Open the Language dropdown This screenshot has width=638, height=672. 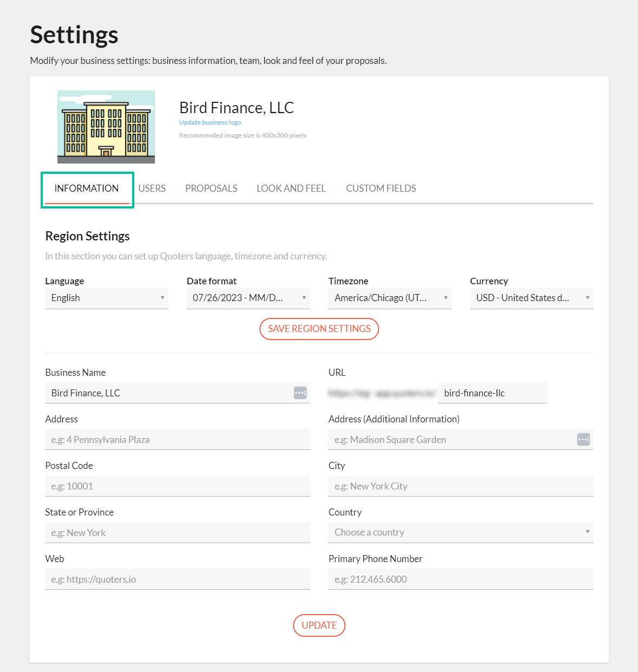pyautogui.click(x=107, y=298)
